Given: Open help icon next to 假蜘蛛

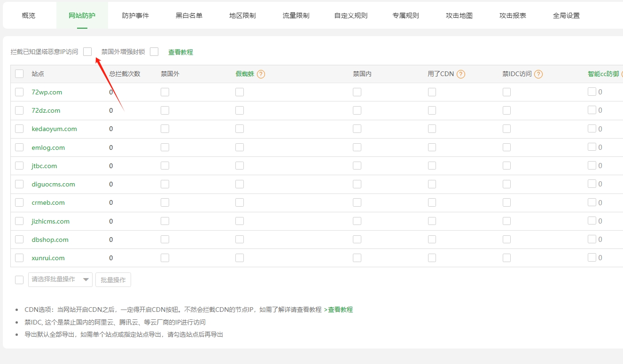Looking at the screenshot, I should tap(261, 74).
